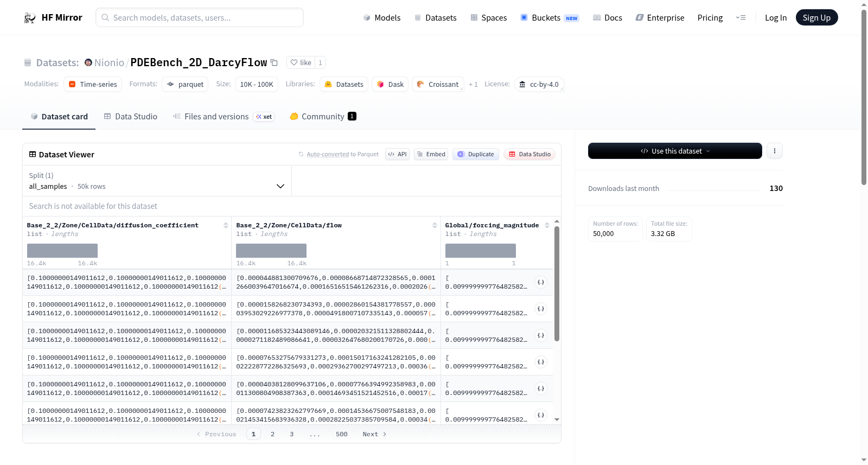868x465 pixels.
Task: Click the page vertical scrollbar
Action: 864,98
